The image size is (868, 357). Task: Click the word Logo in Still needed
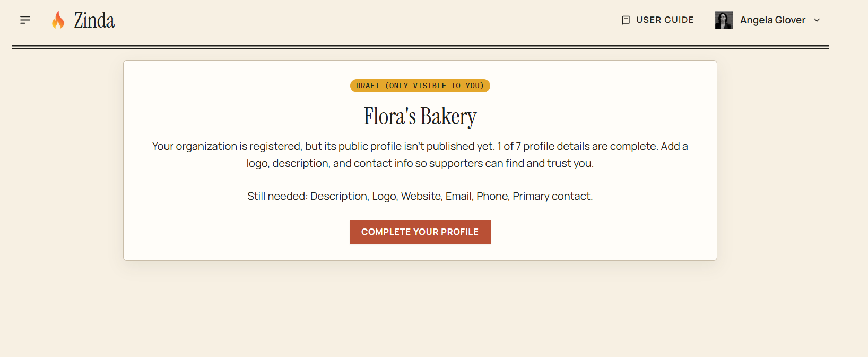coord(385,196)
